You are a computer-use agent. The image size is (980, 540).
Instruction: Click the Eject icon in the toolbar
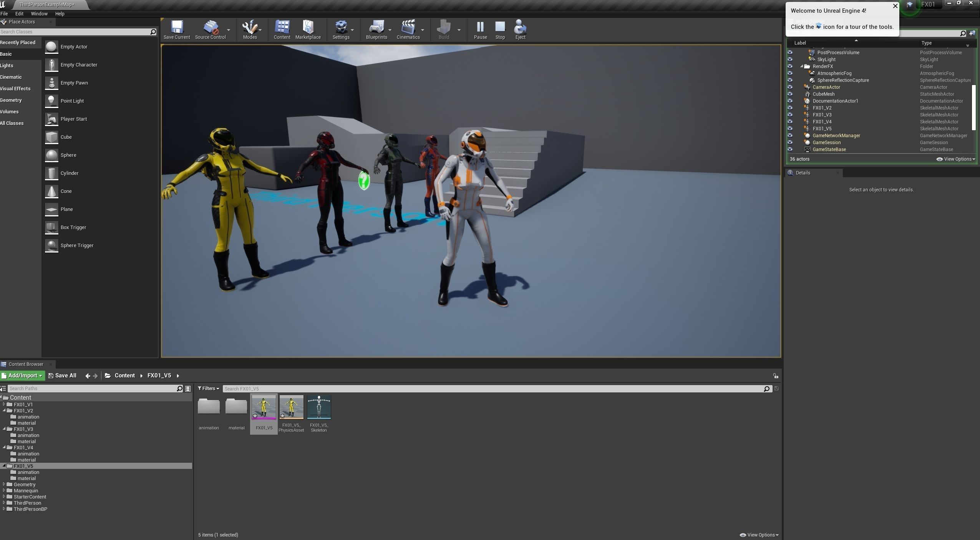(x=520, y=29)
